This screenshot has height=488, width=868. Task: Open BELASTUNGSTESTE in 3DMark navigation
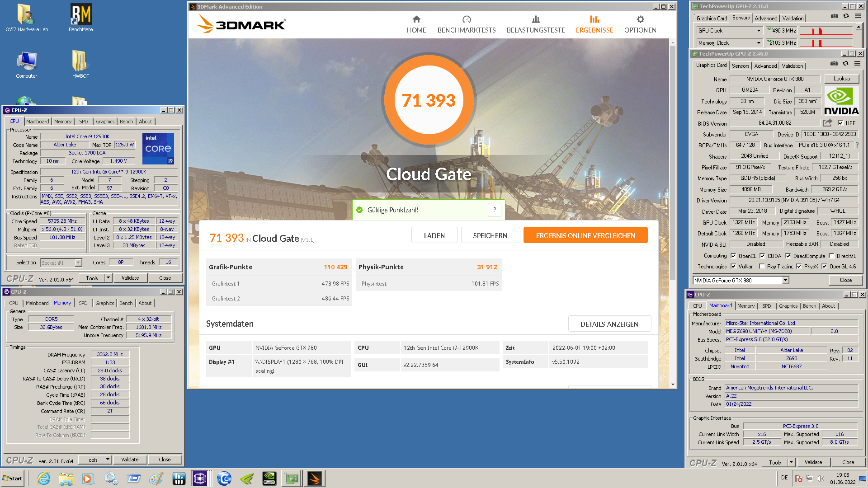pyautogui.click(x=536, y=24)
